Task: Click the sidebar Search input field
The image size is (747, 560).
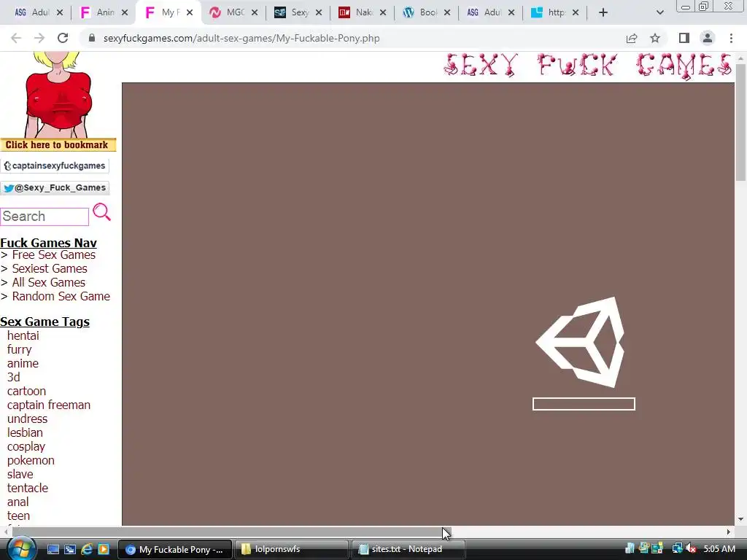Action: pos(44,216)
